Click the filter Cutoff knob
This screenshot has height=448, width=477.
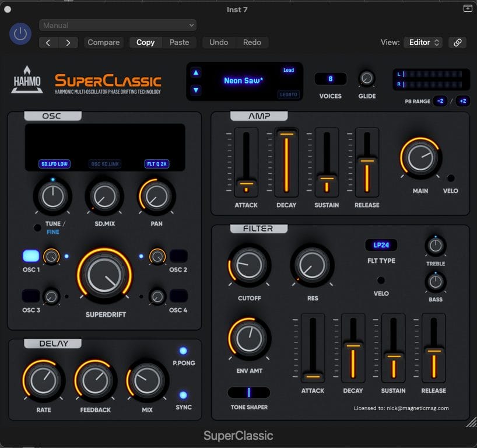click(249, 265)
